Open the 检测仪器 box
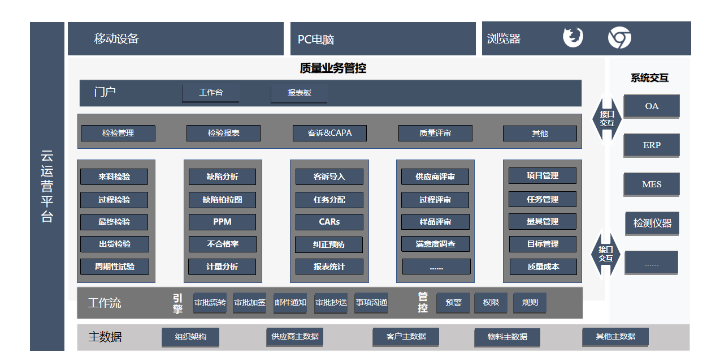710x364 pixels. (652, 223)
